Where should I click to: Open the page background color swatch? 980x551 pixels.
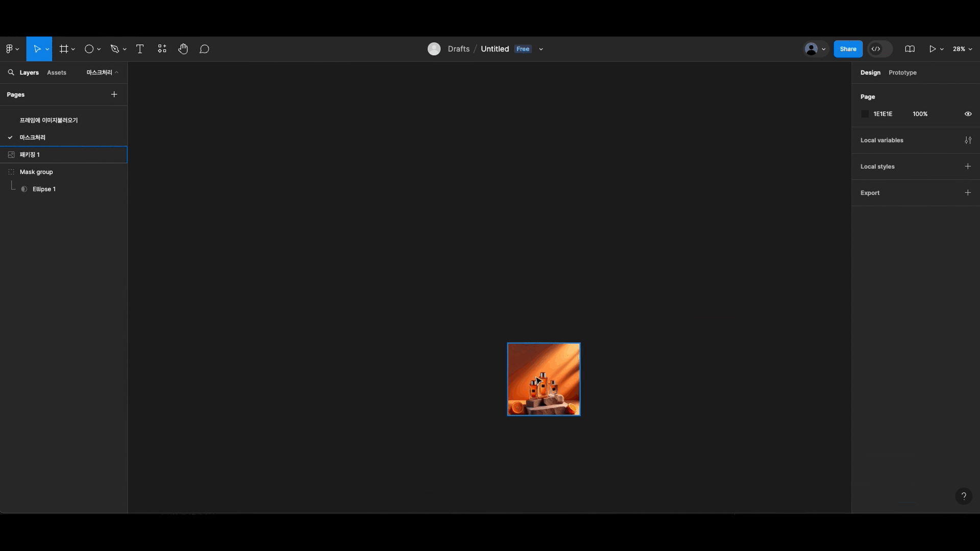click(x=865, y=114)
